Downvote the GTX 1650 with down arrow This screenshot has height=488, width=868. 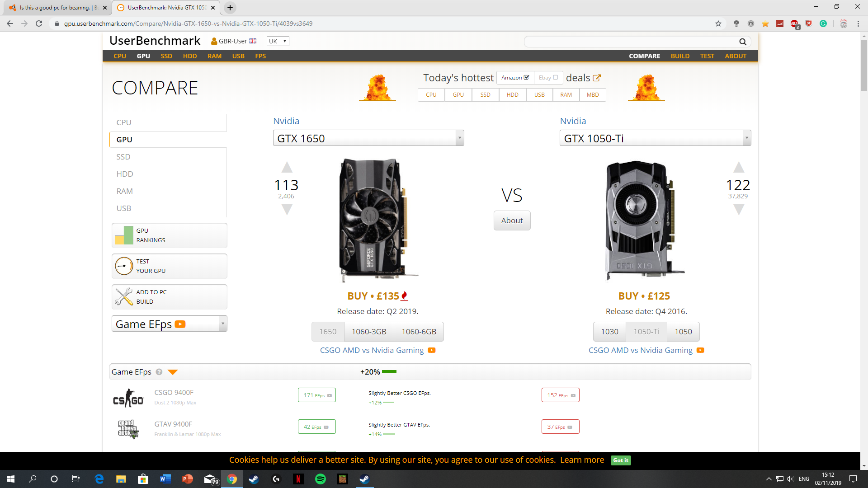pos(287,209)
